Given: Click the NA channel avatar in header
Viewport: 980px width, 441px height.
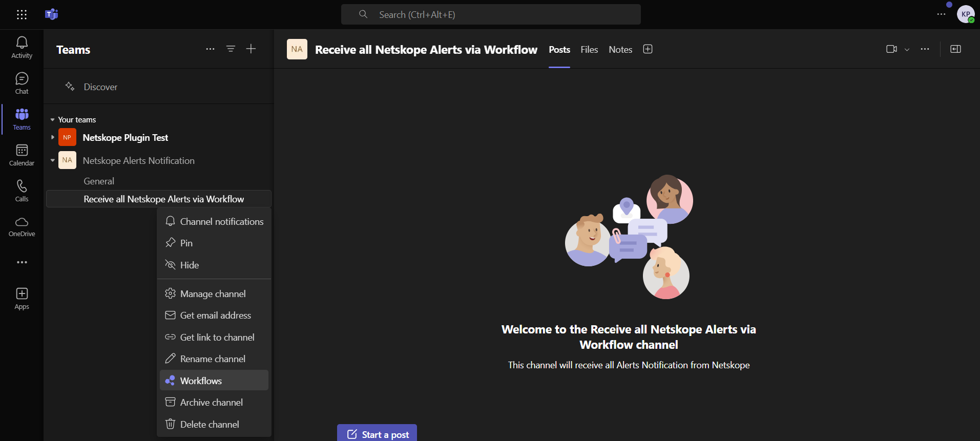Looking at the screenshot, I should pos(297,49).
